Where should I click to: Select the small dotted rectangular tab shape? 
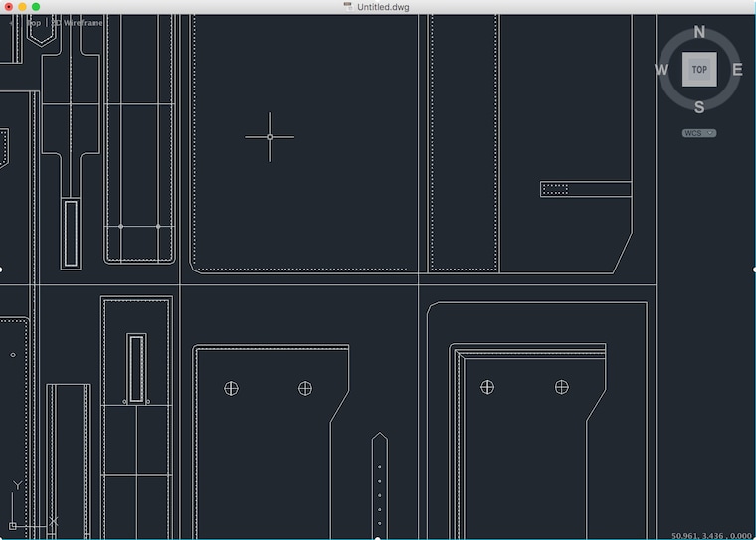click(586, 189)
